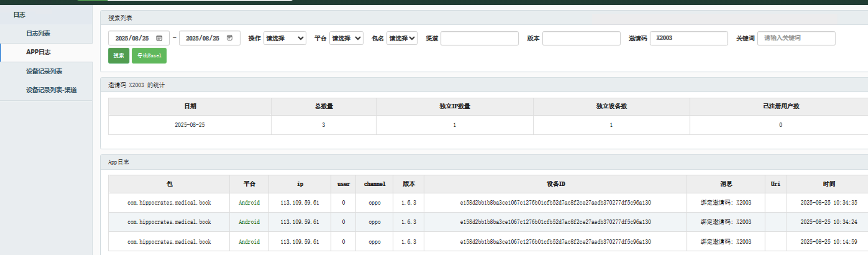Collapse the 日志 sidebar section header
The image size is (868, 255).
pyautogui.click(x=19, y=15)
